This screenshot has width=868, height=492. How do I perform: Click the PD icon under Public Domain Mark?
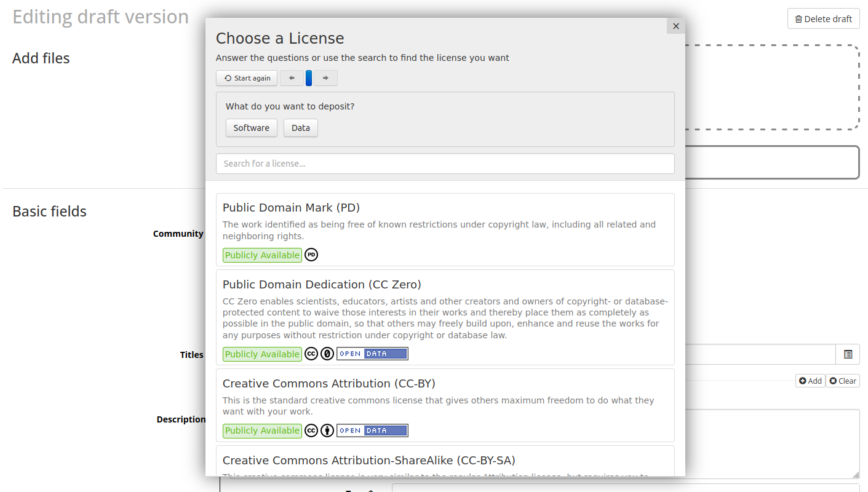311,255
